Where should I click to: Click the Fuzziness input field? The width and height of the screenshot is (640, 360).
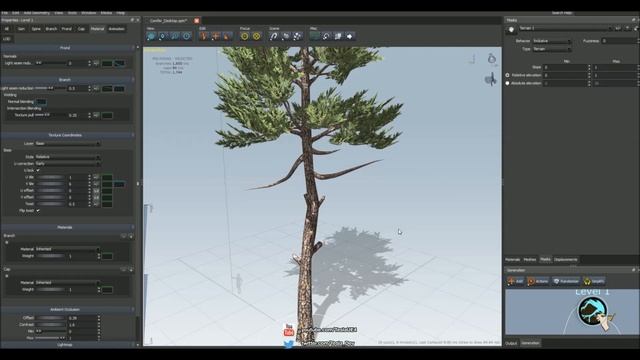pos(619,41)
